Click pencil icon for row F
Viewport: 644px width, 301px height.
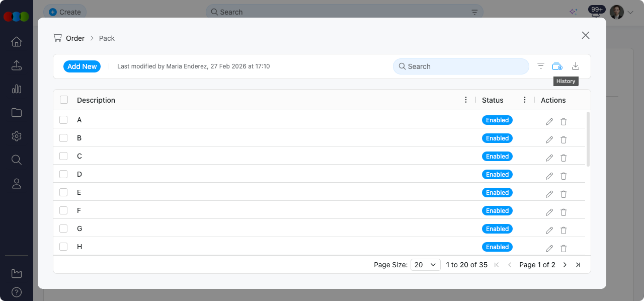click(549, 212)
